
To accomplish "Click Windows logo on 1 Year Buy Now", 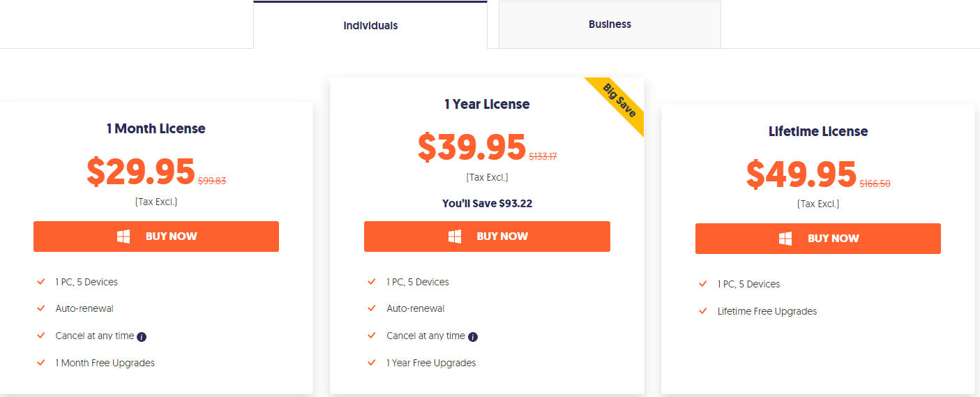I will point(455,237).
